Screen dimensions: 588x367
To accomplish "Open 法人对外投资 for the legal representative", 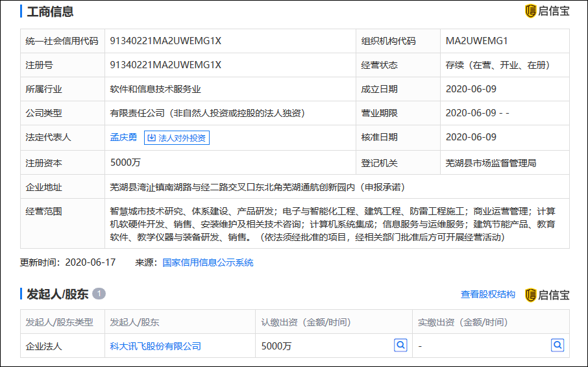I will coord(177,138).
